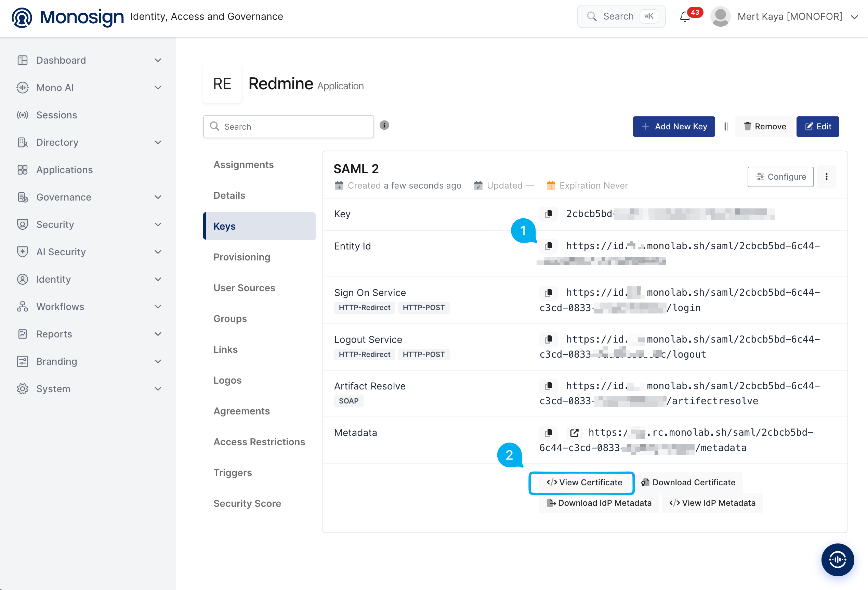
Task: Click the Workflows sidebar icon
Action: pyautogui.click(x=23, y=307)
